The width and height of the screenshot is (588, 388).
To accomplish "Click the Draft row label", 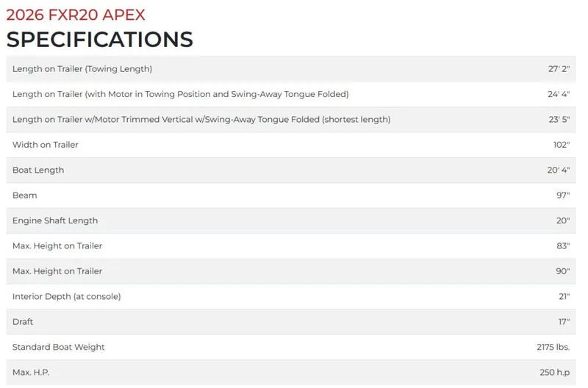I will (x=23, y=322).
